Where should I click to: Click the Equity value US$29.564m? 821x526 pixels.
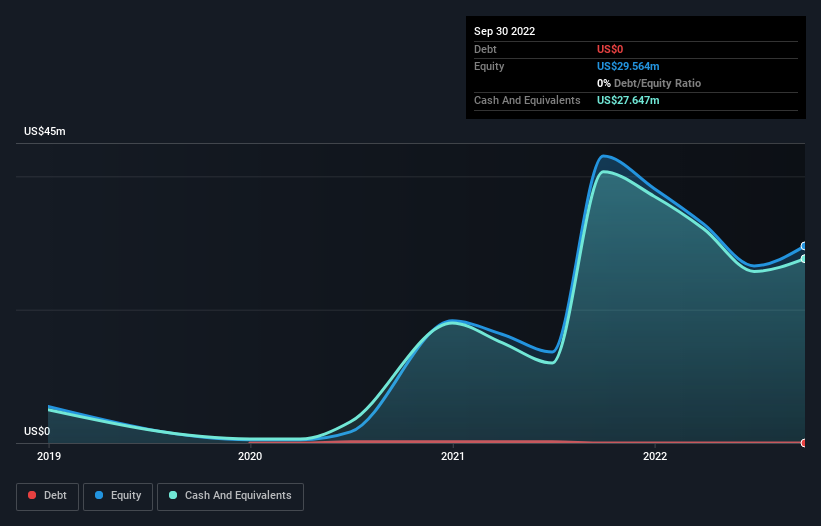[628, 66]
